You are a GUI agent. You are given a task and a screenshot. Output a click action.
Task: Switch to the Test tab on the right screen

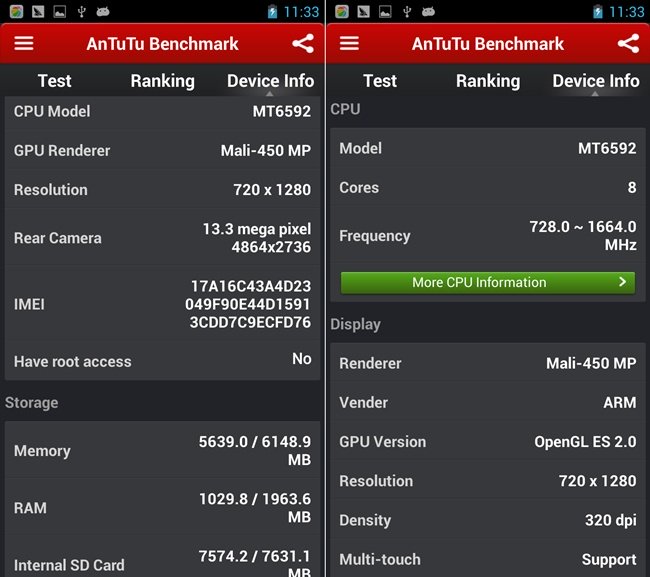[380, 81]
